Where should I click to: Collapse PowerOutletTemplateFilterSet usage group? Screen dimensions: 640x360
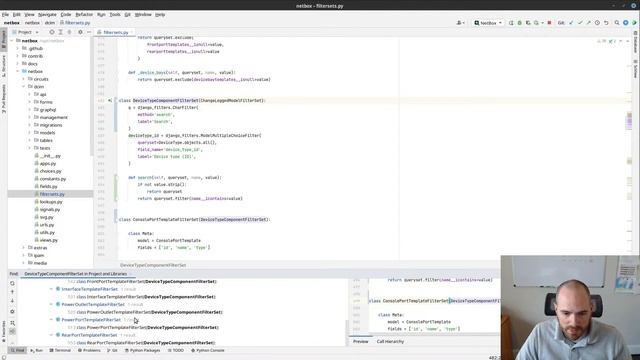(51, 304)
